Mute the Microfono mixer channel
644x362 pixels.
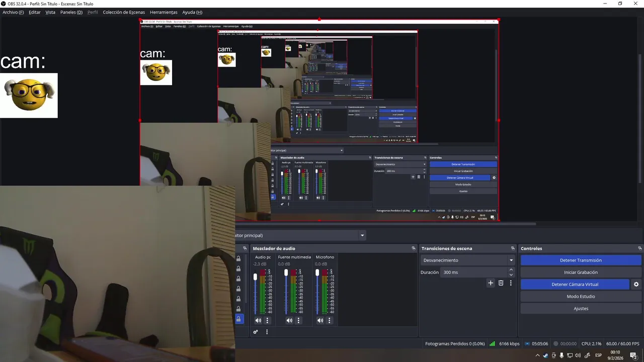coord(320,320)
